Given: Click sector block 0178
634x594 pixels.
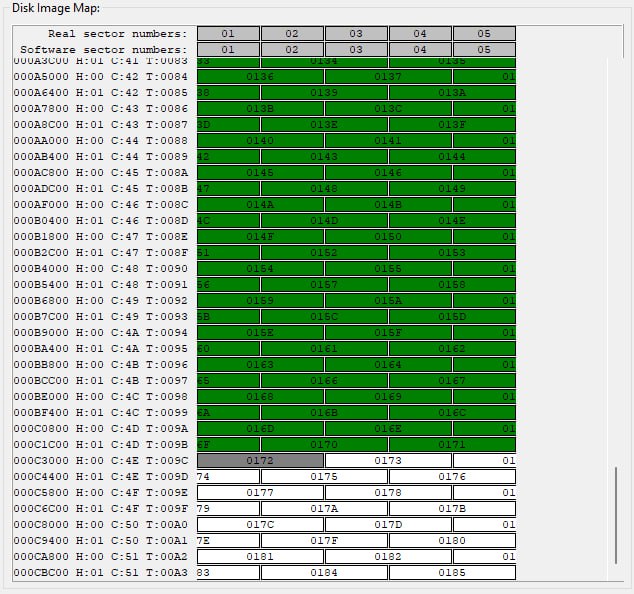Looking at the screenshot, I should [388, 493].
